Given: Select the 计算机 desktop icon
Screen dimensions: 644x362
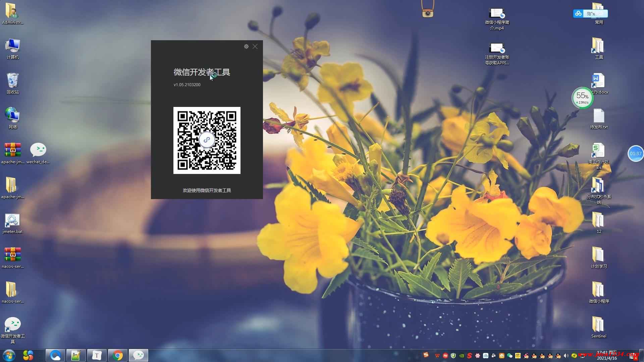Looking at the screenshot, I should tap(13, 49).
